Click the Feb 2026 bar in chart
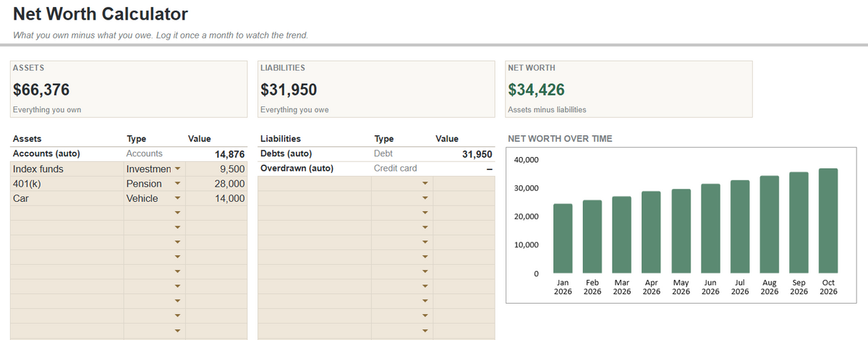The width and height of the screenshot is (868, 340). click(592, 237)
